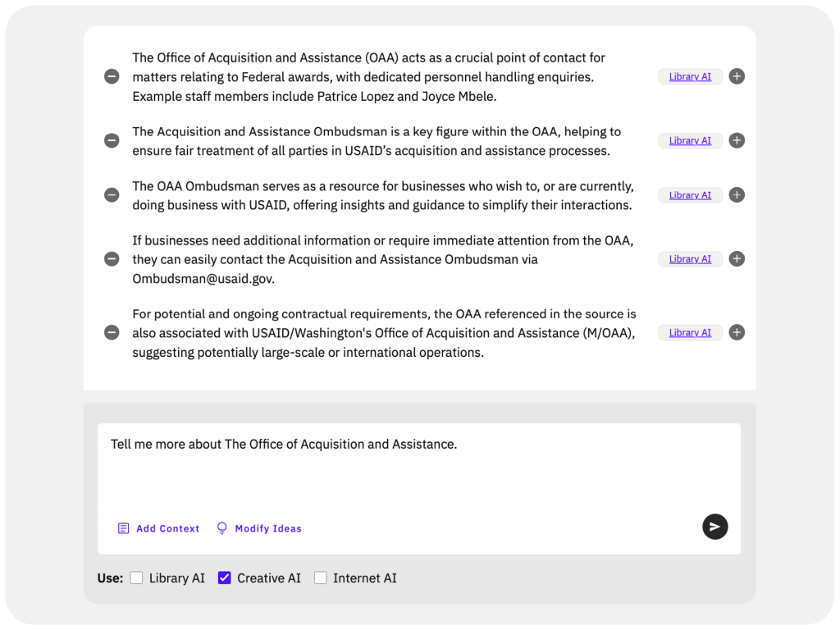Click plus icon for the Federal awards idea
The width and height of the screenshot is (840, 630).
737,76
